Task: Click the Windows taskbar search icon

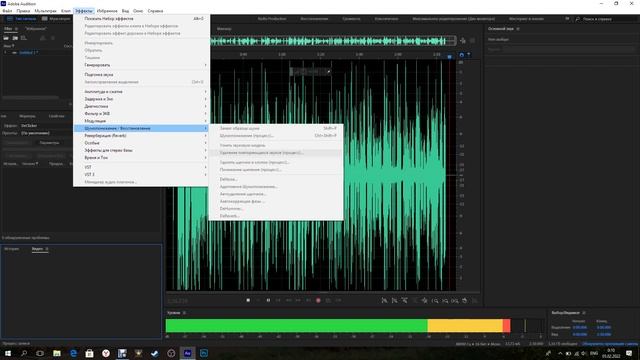Action: coord(24,353)
